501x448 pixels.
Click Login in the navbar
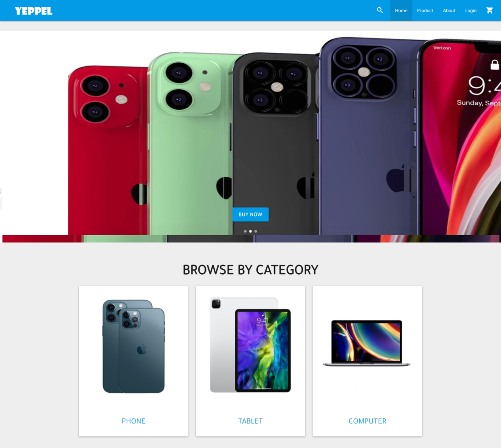click(x=471, y=11)
